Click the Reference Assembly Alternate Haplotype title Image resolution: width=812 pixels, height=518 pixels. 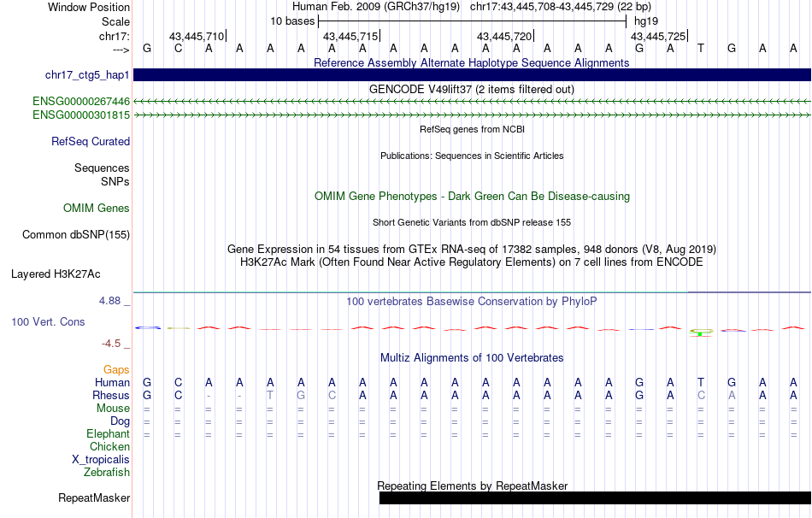(x=472, y=62)
